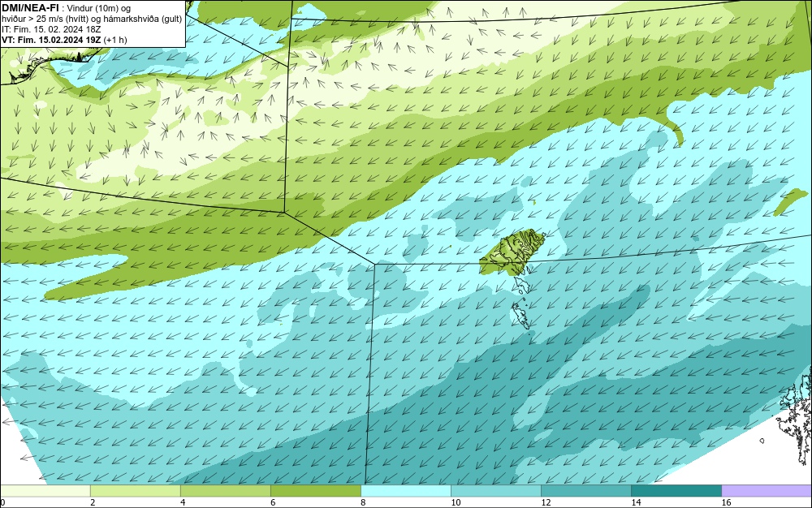Click the 10–12 m/s teal legend swatch

(x=495, y=490)
